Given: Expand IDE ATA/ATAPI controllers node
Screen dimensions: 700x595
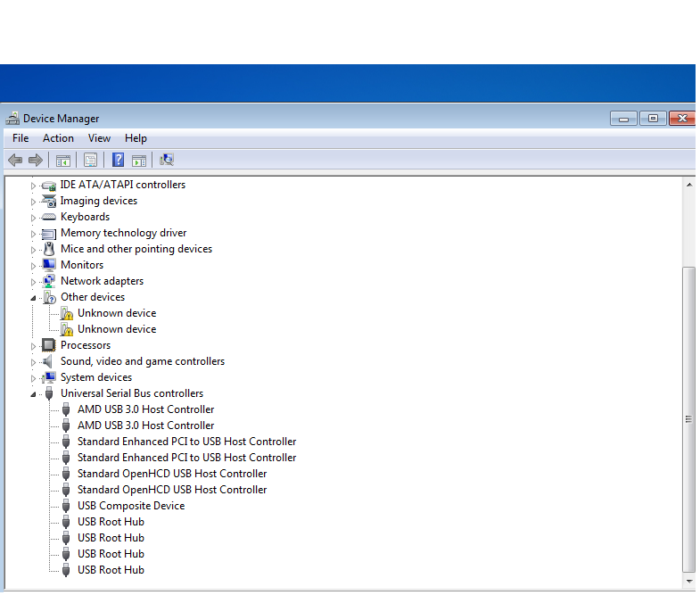Looking at the screenshot, I should 33,186.
